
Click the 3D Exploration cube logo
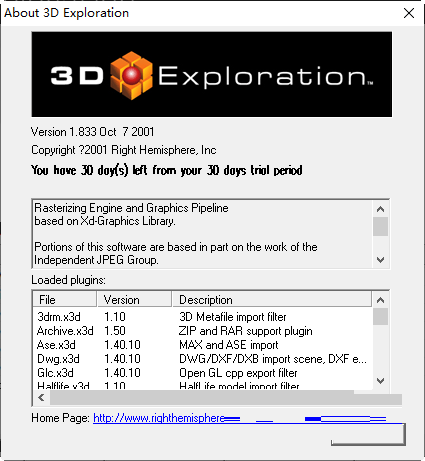tap(131, 75)
